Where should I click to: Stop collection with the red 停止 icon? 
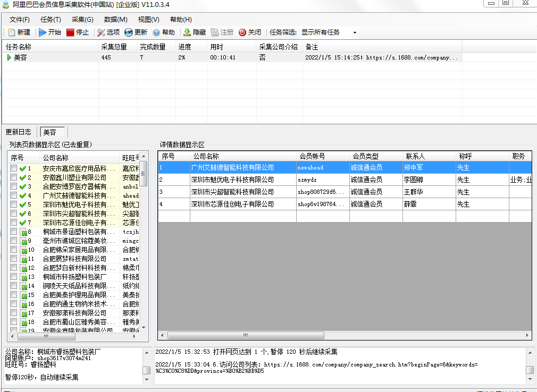point(70,32)
